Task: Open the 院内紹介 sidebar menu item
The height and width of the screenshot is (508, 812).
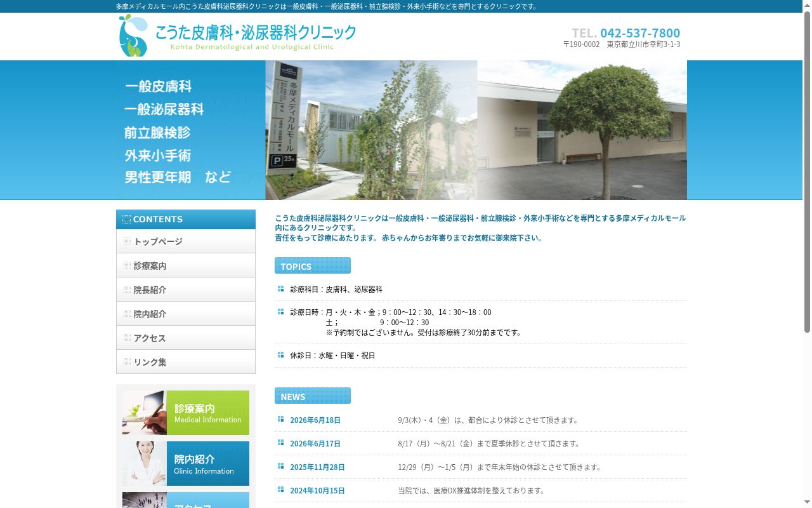Action: pyautogui.click(x=186, y=314)
